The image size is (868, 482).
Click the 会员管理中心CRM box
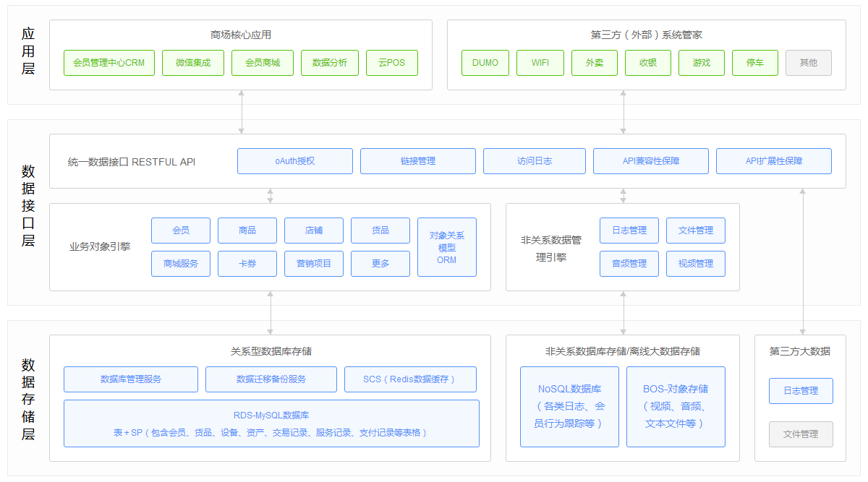(109, 63)
